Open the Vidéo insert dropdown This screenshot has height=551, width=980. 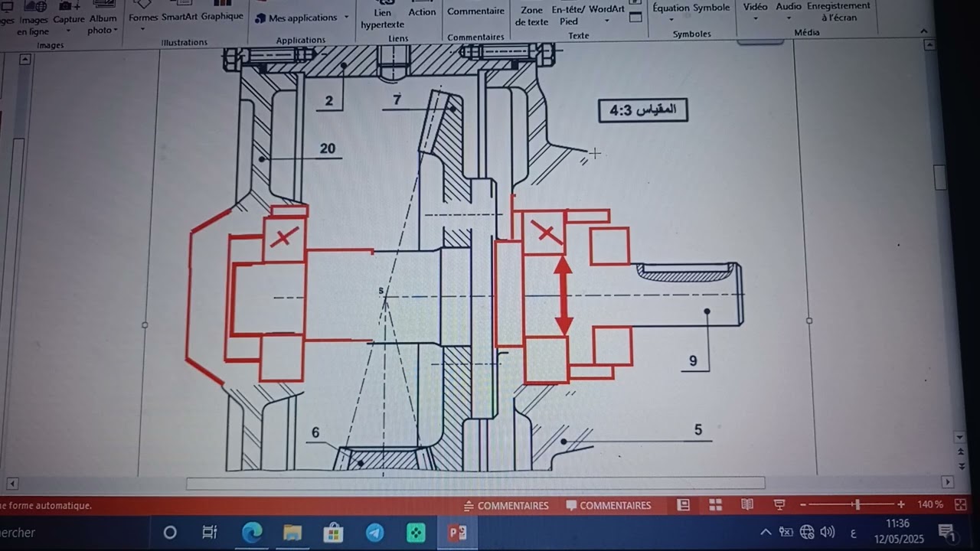(755, 11)
